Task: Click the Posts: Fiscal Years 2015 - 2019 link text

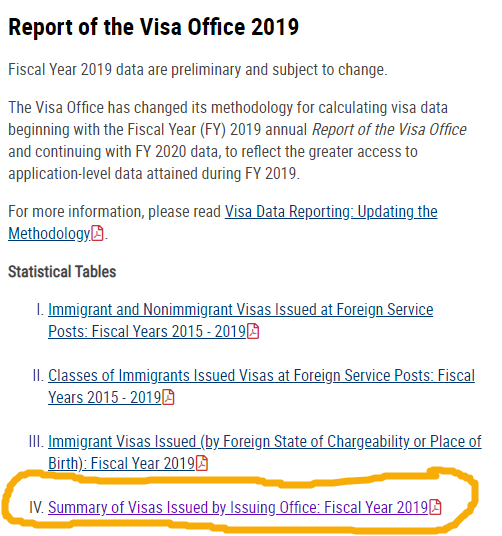Action: pos(147,331)
